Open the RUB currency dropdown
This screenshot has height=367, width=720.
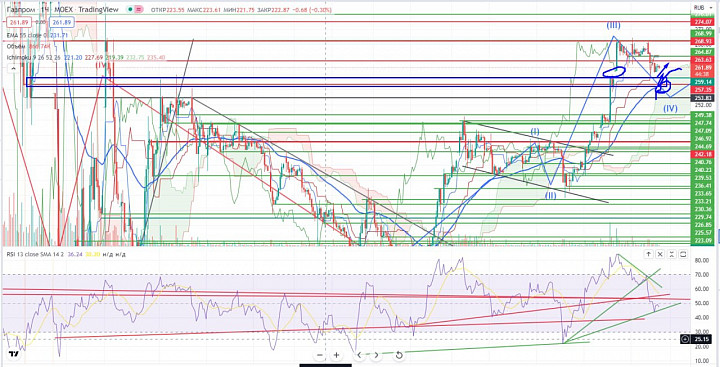pos(702,7)
